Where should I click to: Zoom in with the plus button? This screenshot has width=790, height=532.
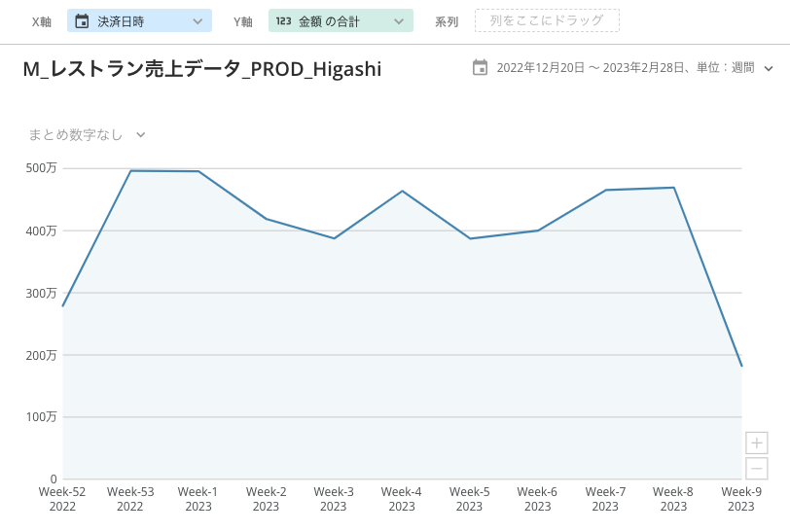coord(756,443)
